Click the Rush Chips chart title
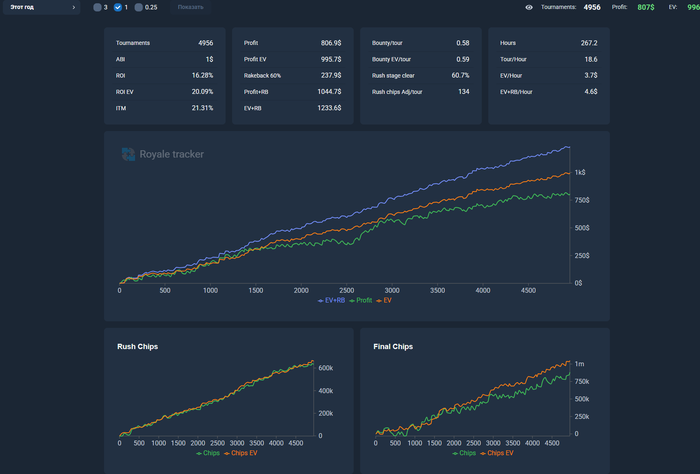700x474 pixels. click(x=138, y=346)
